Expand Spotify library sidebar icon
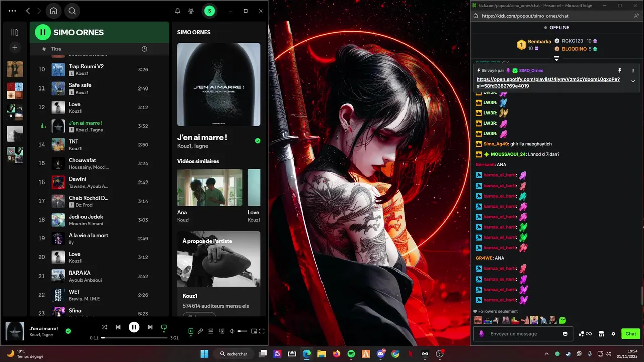This screenshot has width=644, height=362. [15, 32]
